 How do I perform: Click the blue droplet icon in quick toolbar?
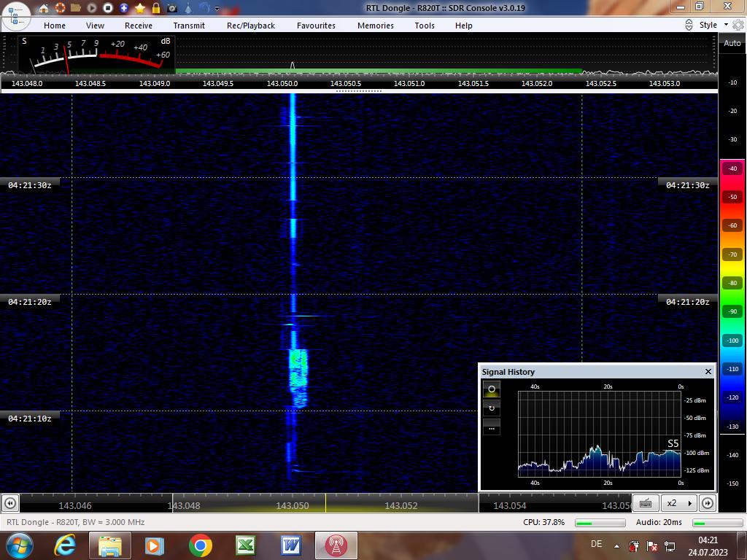point(188,8)
